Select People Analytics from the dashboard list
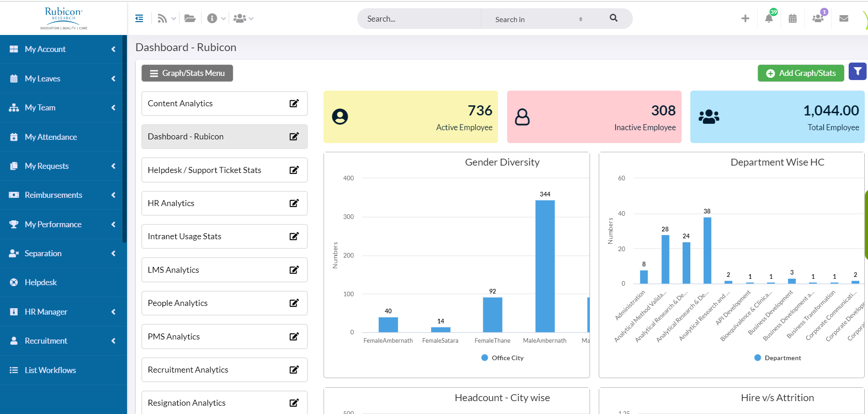The image size is (868, 414). [x=224, y=303]
